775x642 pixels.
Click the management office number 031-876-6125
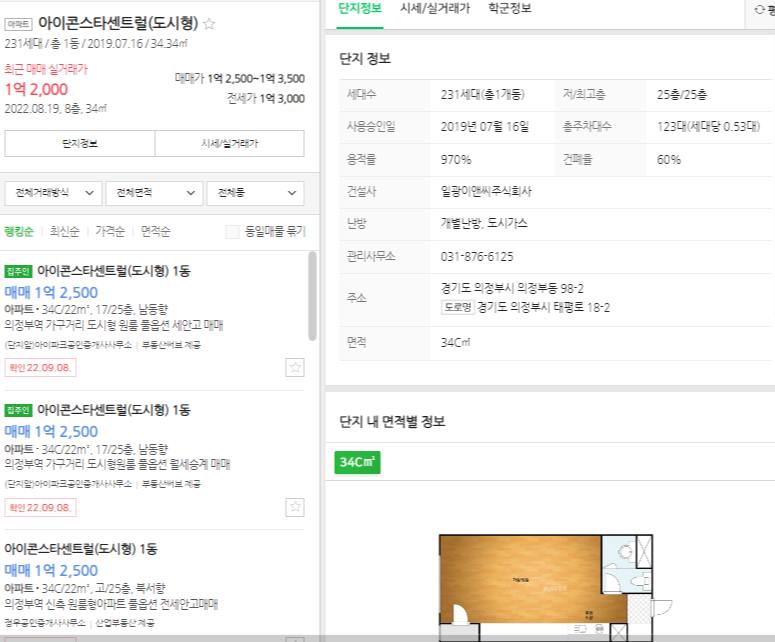477,257
